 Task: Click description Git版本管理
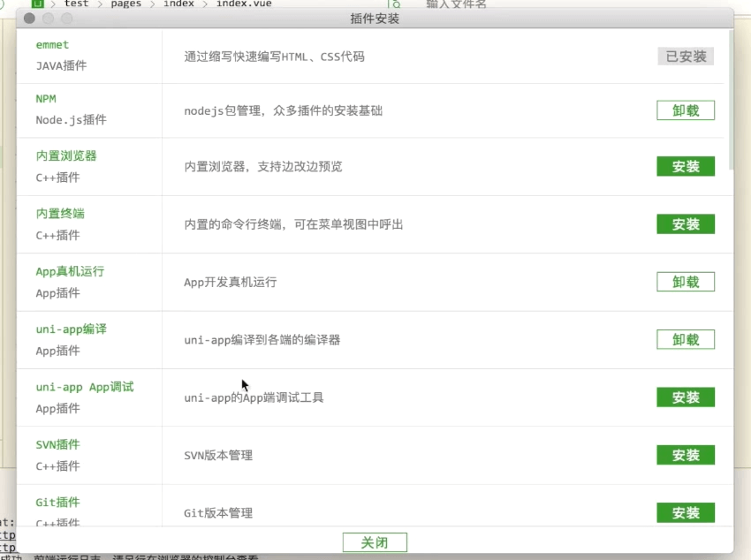(x=218, y=513)
